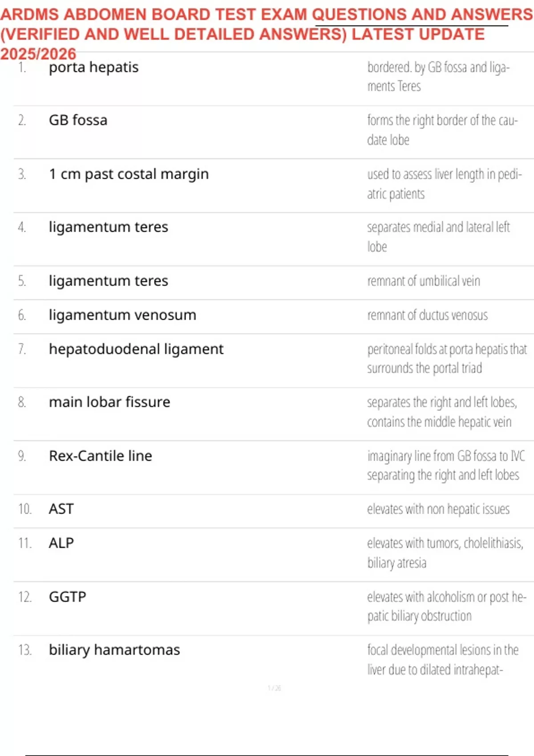Click definition 'remnant of ductus venosus'
Image resolution: width=534 pixels, height=756 pixels.
click(427, 315)
